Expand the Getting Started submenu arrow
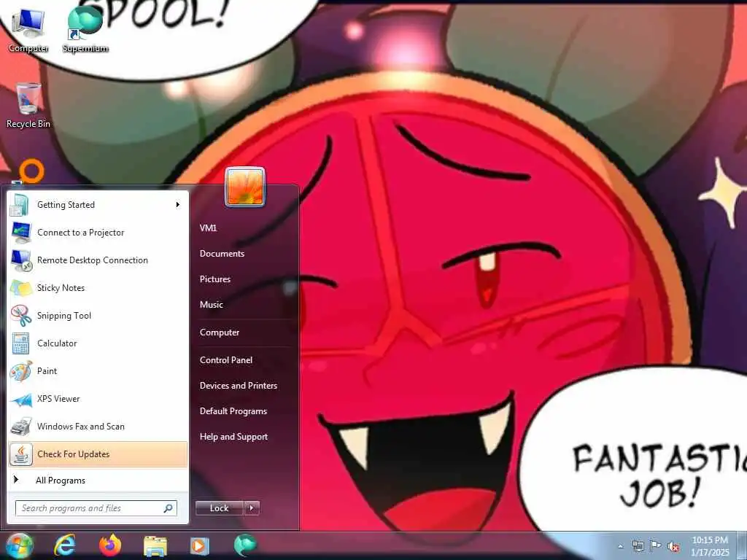Viewport: 747px width, 560px height. [178, 205]
